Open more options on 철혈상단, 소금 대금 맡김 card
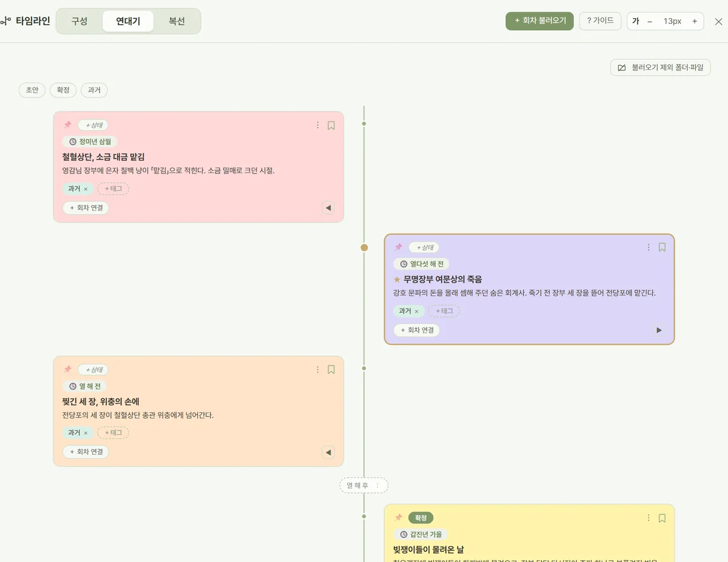 tap(317, 125)
